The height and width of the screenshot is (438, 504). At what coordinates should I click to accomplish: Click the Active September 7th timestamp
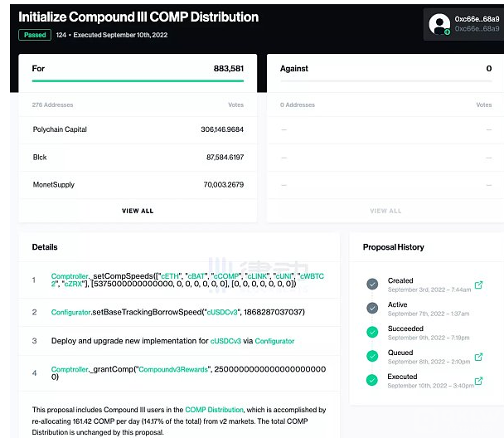pyautogui.click(x=429, y=314)
